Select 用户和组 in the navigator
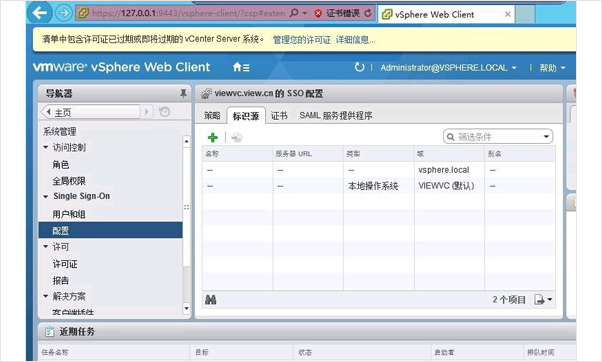The image size is (602, 362). point(69,214)
